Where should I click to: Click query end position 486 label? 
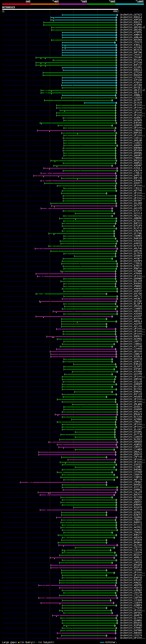point(115,11)
